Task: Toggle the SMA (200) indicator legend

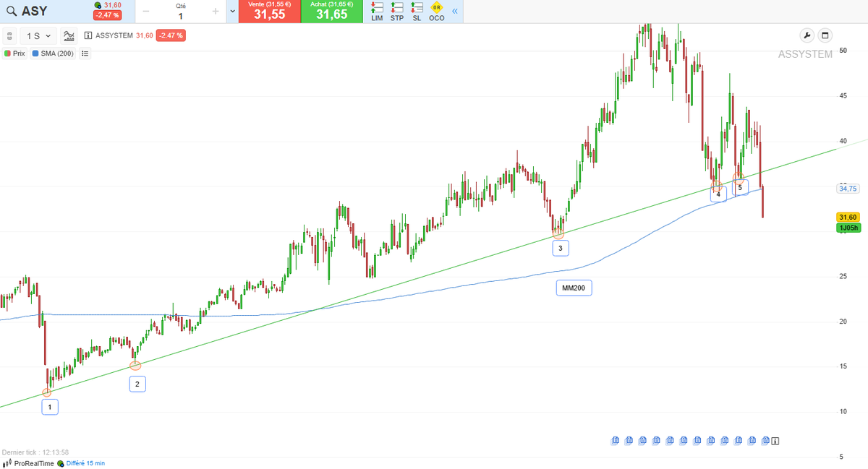Action: coord(53,53)
